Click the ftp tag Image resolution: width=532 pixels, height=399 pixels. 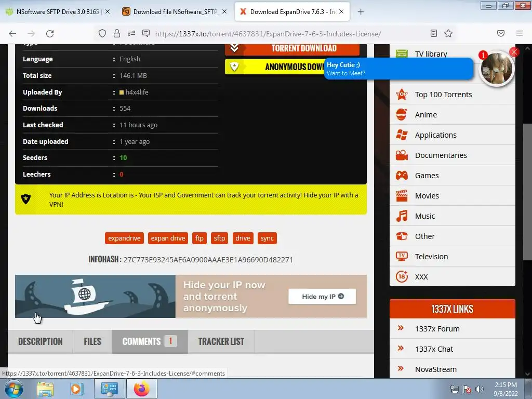[x=199, y=238]
